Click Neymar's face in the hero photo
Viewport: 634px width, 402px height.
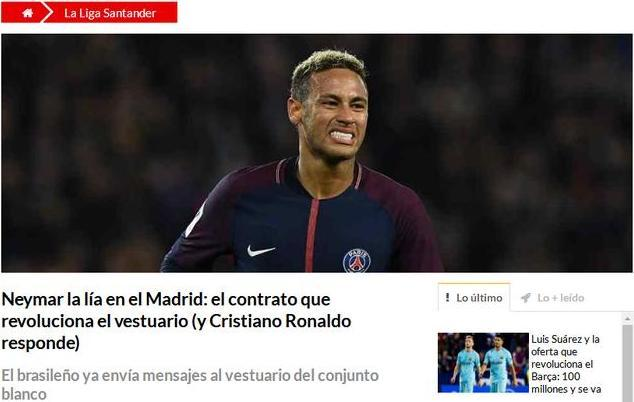[334, 113]
